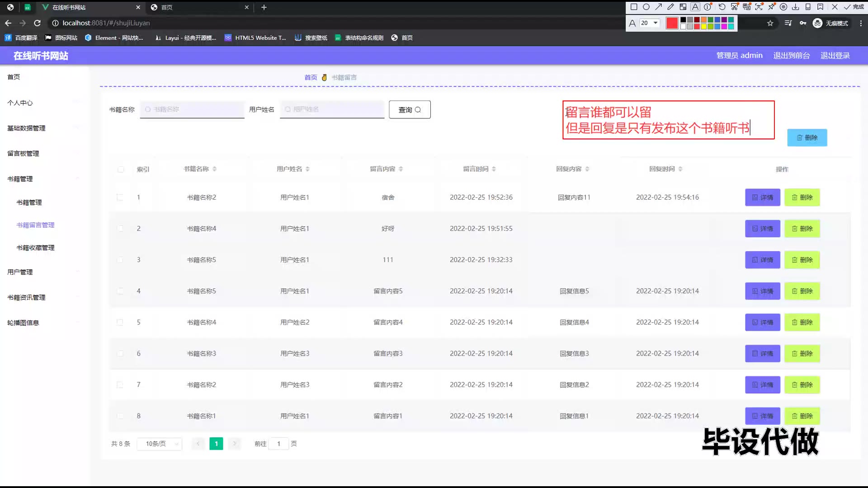Screen dimensions: 868x488
Task: Go back to previous browser page
Action: [x=8, y=23]
